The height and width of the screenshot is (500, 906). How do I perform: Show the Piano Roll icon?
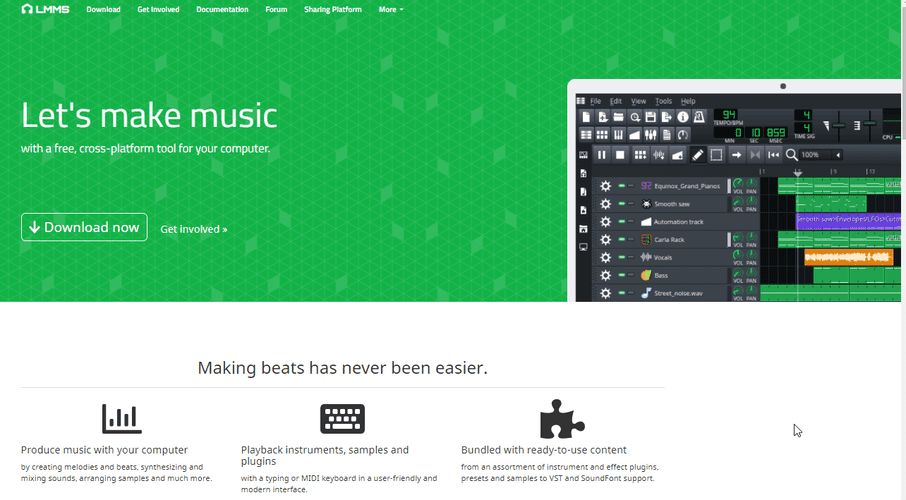pos(618,135)
